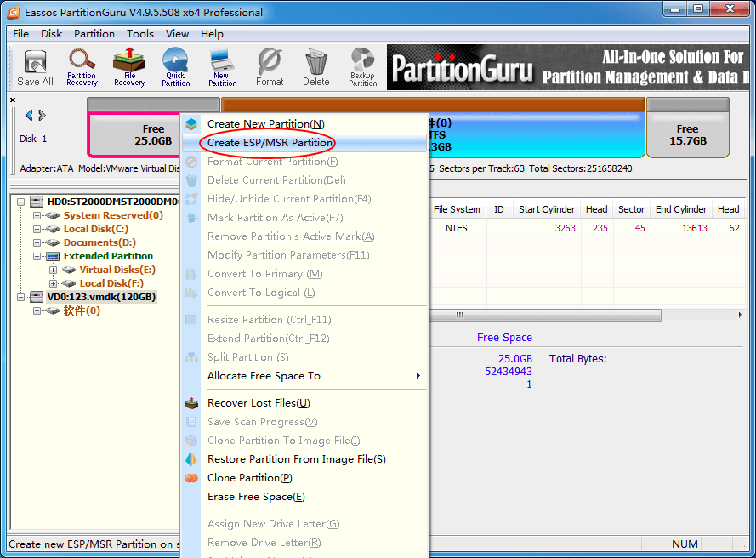Viewport: 756px width, 558px height.
Task: Click the horizontal scrollbar thumb
Action: 545,315
